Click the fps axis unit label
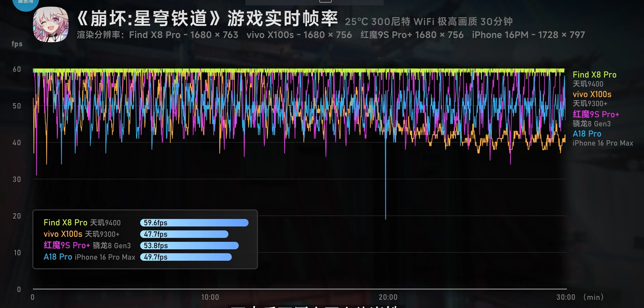The image size is (644, 308). point(17,44)
